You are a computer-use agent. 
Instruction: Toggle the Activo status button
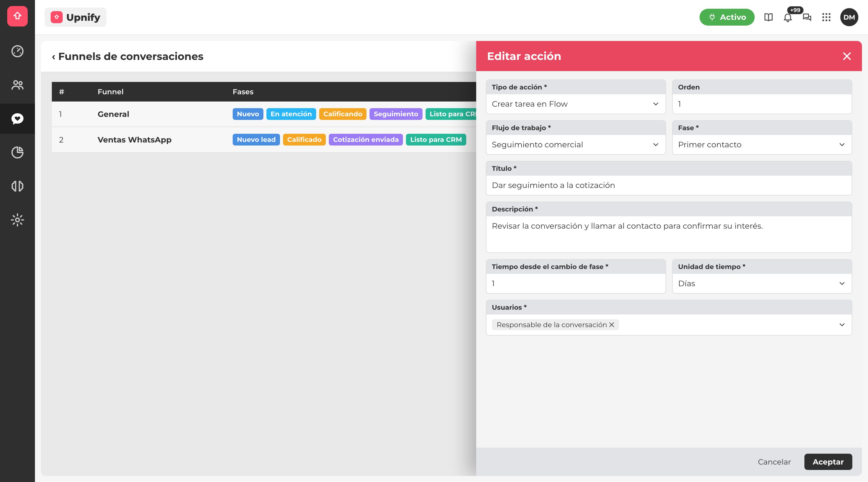pyautogui.click(x=727, y=17)
